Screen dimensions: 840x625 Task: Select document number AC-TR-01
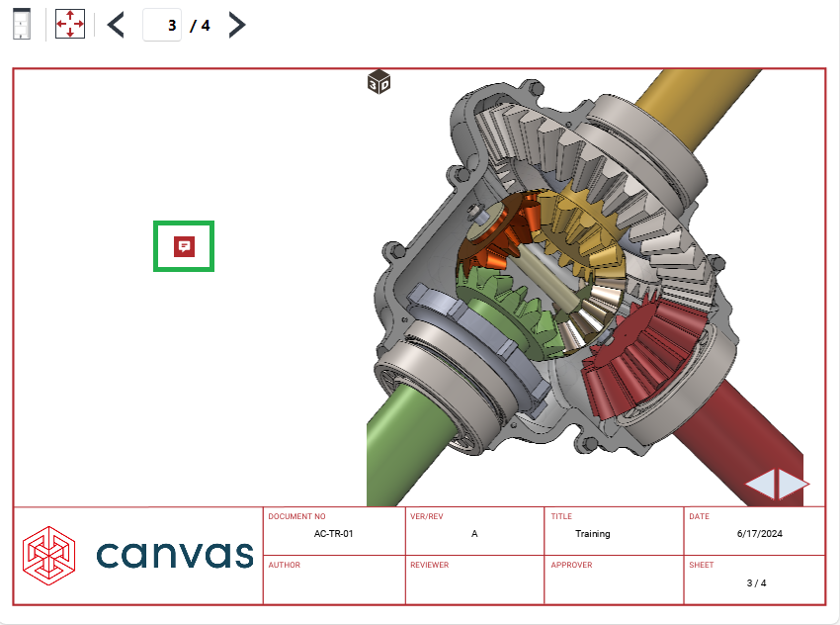[x=333, y=534]
